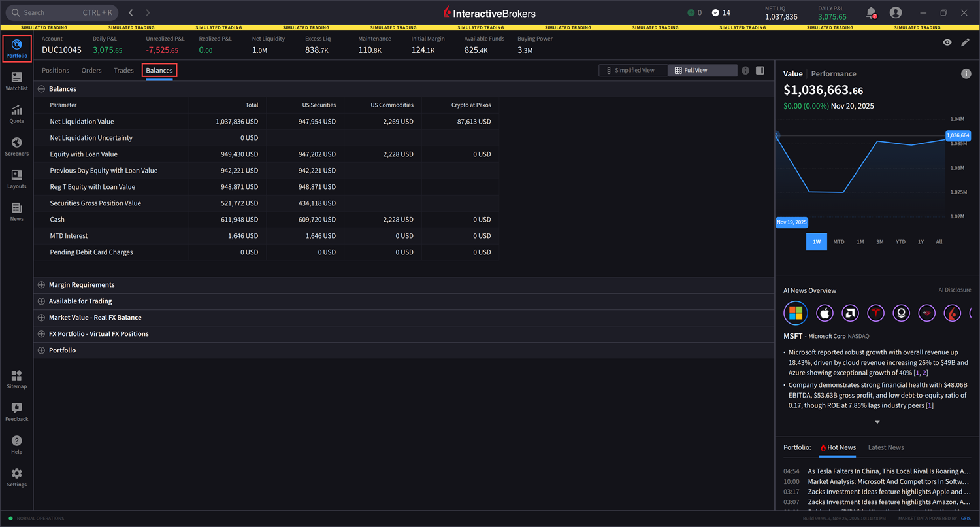Open the AI Disclosure link
Viewport: 980px width, 527px height.
(x=955, y=290)
